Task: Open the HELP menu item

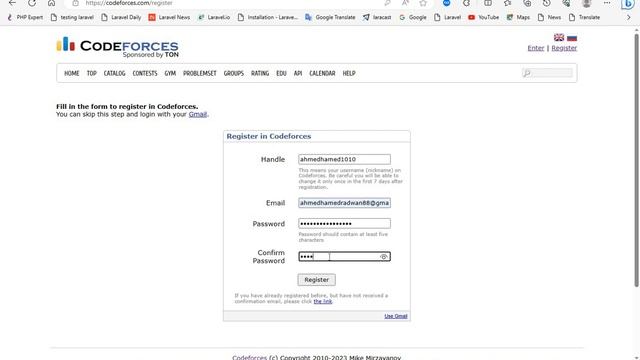Action: pyautogui.click(x=349, y=73)
